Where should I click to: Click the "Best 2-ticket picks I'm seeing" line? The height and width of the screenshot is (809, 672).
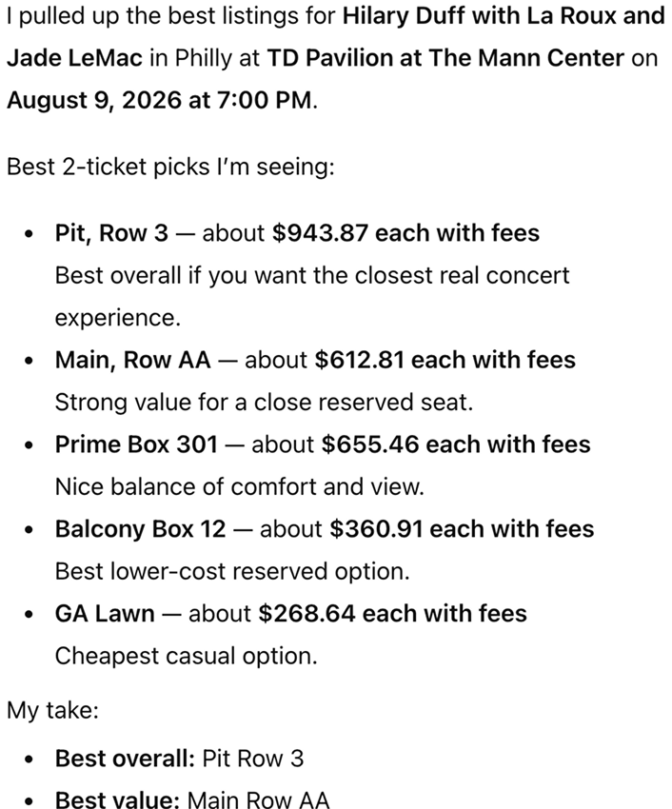170,167
